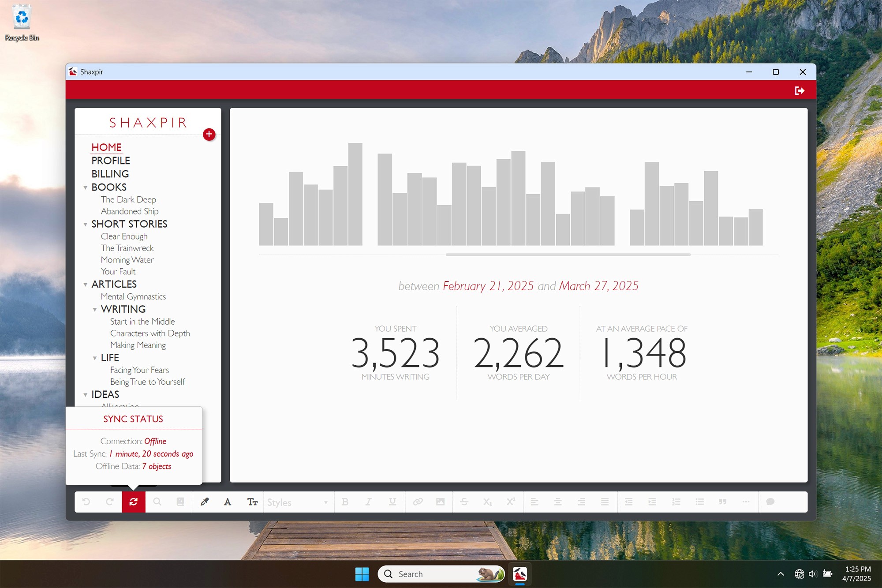Click the text size 'Tt' icon
This screenshot has width=882, height=588.
point(252,502)
